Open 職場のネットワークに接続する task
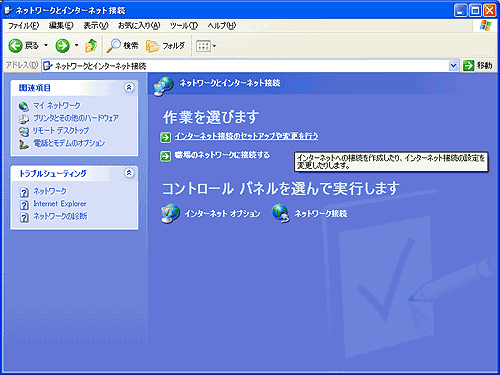 (222, 155)
